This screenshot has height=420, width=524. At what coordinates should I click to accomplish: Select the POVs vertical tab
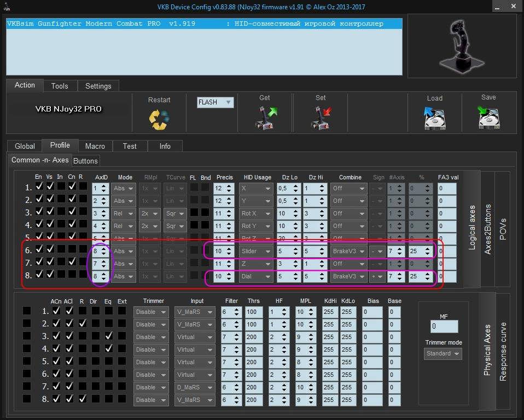(503, 229)
